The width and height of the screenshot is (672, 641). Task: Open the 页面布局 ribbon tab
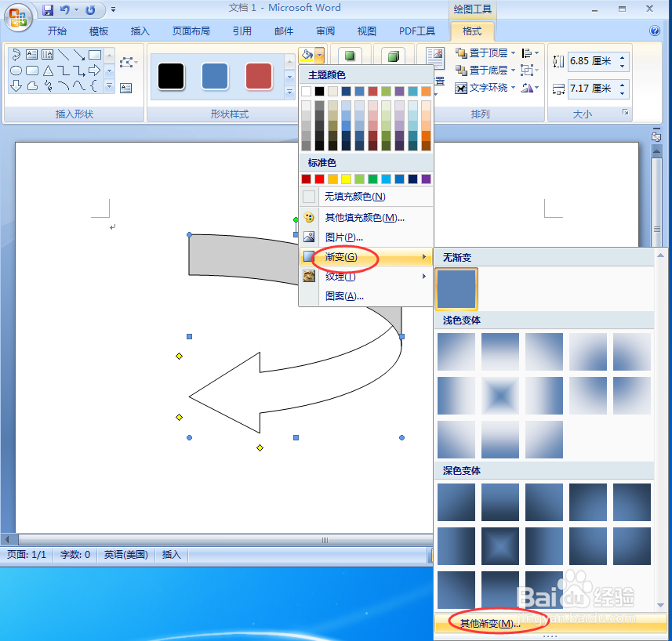(191, 31)
